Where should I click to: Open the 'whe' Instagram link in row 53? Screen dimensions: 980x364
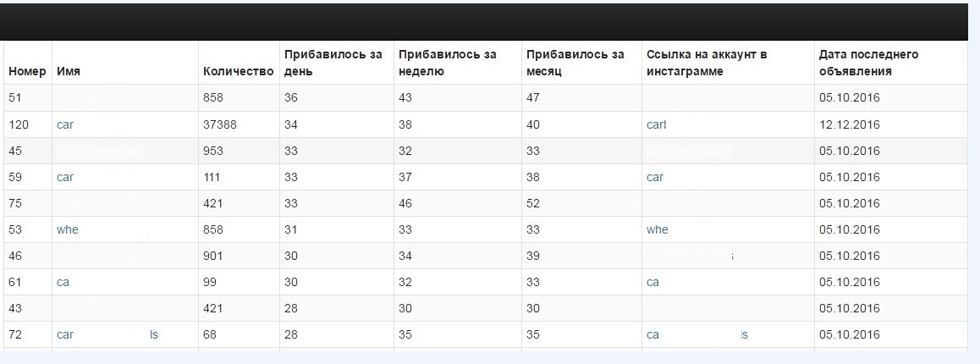658,229
